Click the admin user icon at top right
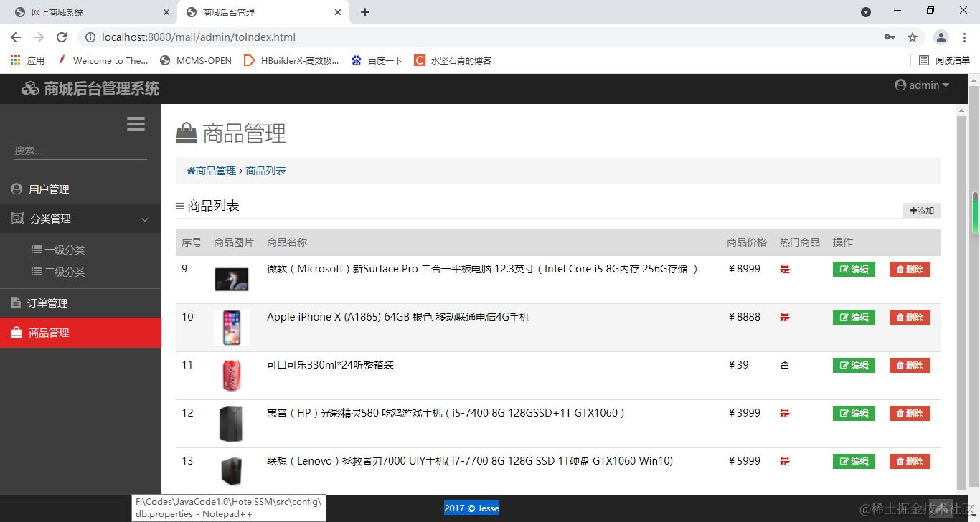980x522 pixels. pyautogui.click(x=900, y=85)
